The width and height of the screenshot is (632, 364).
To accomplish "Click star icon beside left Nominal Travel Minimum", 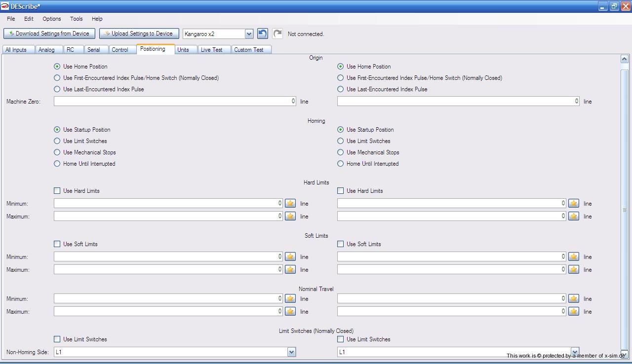I will point(290,298).
